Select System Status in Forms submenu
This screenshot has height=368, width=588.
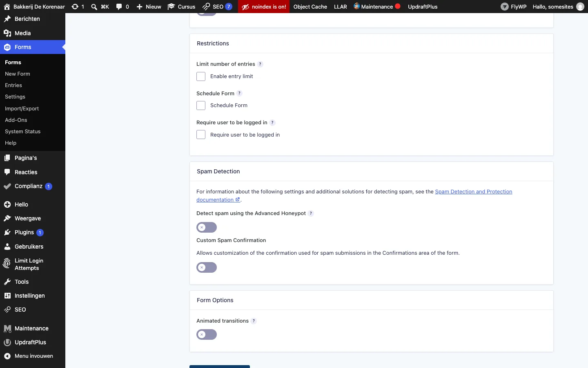[23, 132]
